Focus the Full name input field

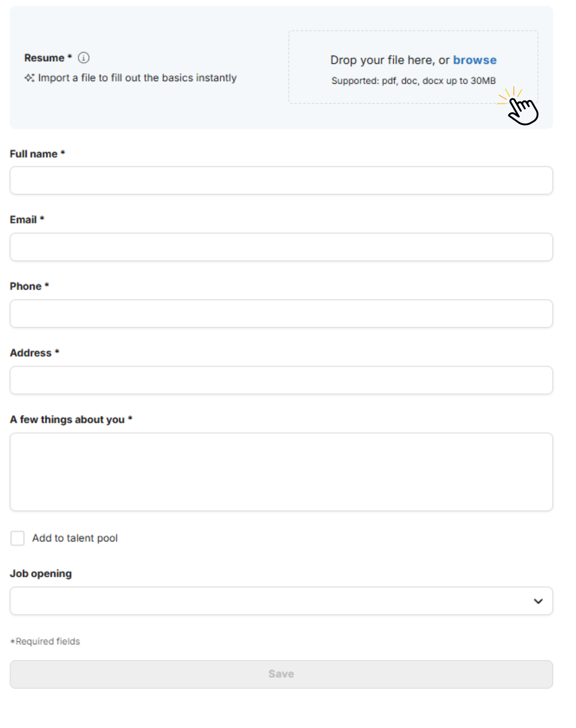tap(281, 180)
